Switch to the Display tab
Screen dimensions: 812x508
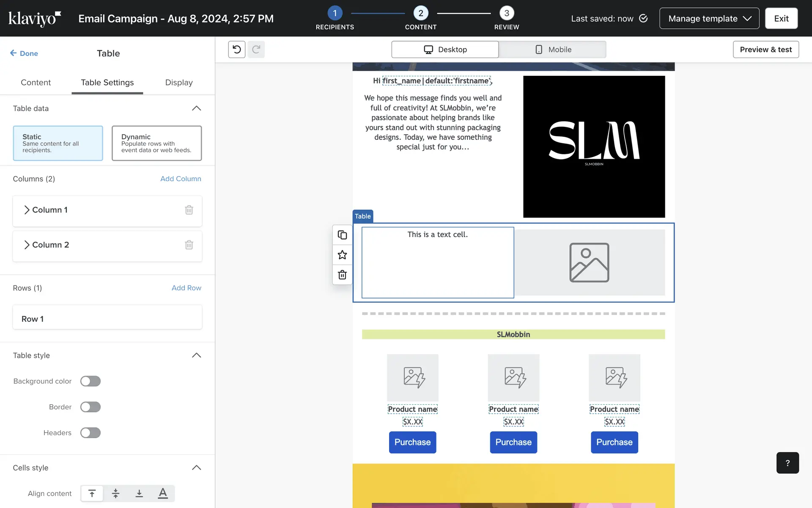pos(179,83)
